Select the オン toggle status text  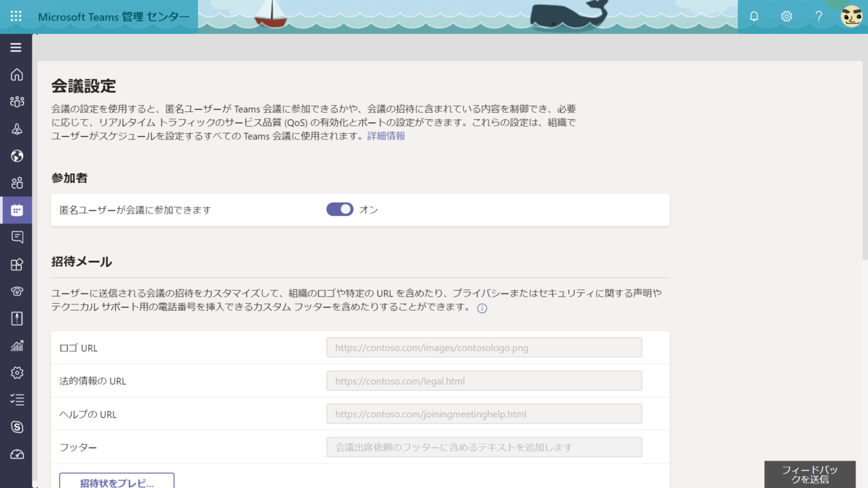pyautogui.click(x=369, y=210)
